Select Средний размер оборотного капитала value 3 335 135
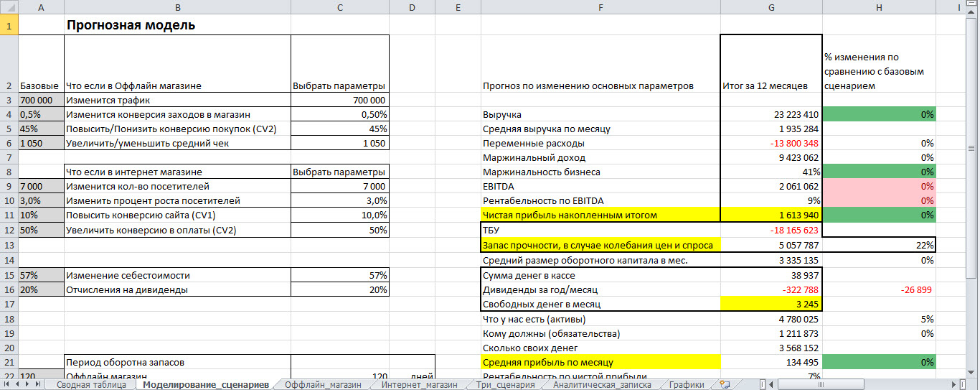 (771, 260)
